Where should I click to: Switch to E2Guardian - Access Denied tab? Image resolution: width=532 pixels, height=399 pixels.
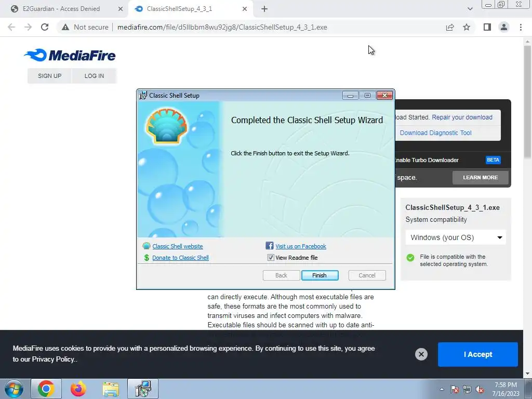61,9
